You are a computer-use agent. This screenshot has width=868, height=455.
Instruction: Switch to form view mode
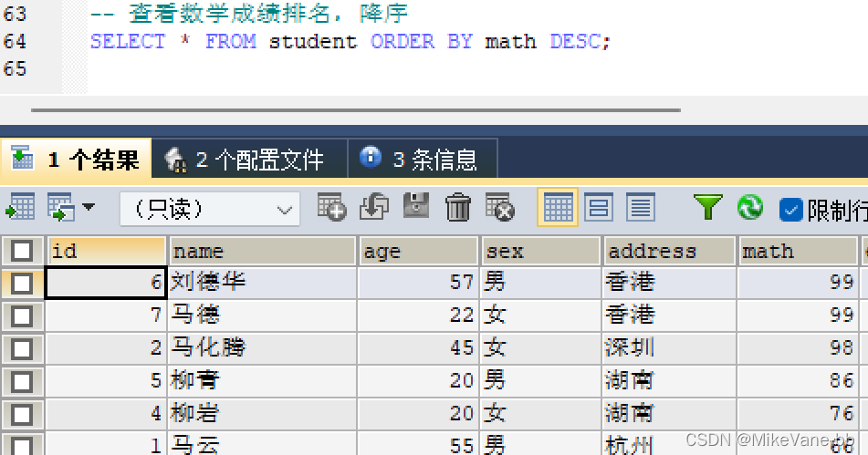[x=599, y=207]
